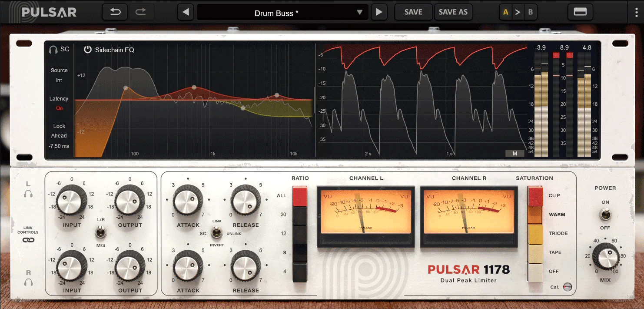Viewport: 644px width, 309px height.
Task: Load the previous preset with the left arrow
Action: point(185,12)
